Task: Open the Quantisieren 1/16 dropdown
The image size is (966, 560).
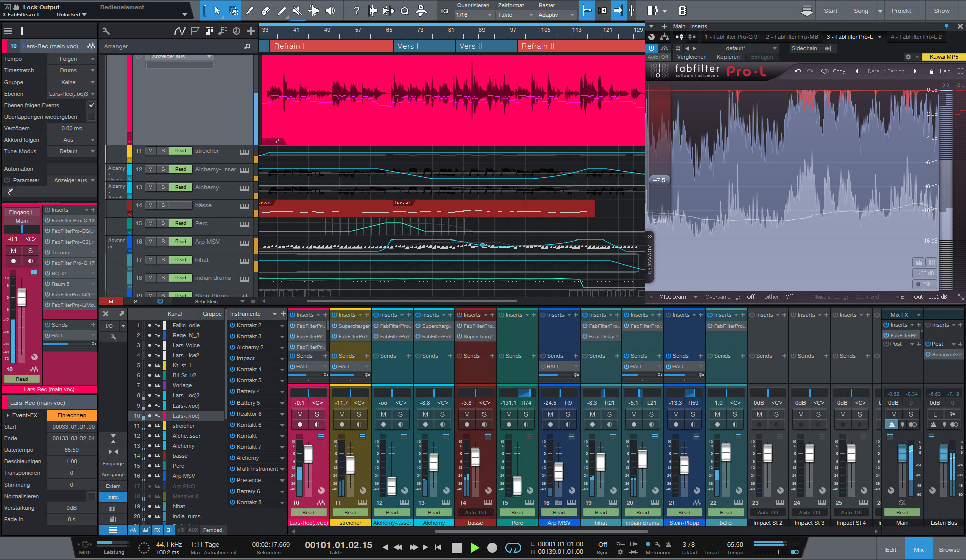Action: point(473,15)
